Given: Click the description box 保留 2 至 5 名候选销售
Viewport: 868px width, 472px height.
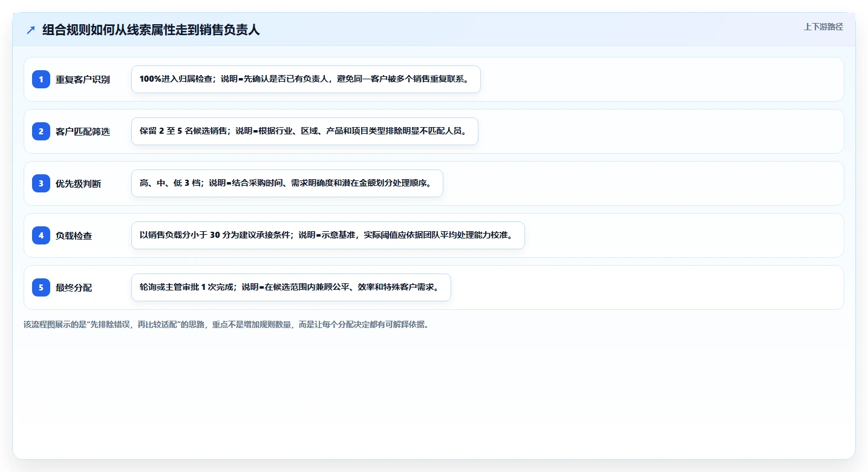Looking at the screenshot, I should 305,131.
